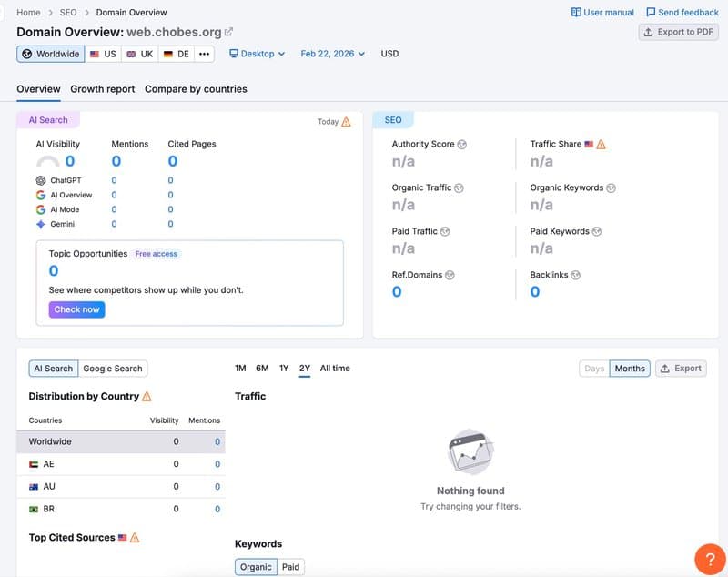Viewport: 728px width, 577px height.
Task: Click Paid Traffic info icon
Action: tap(445, 231)
